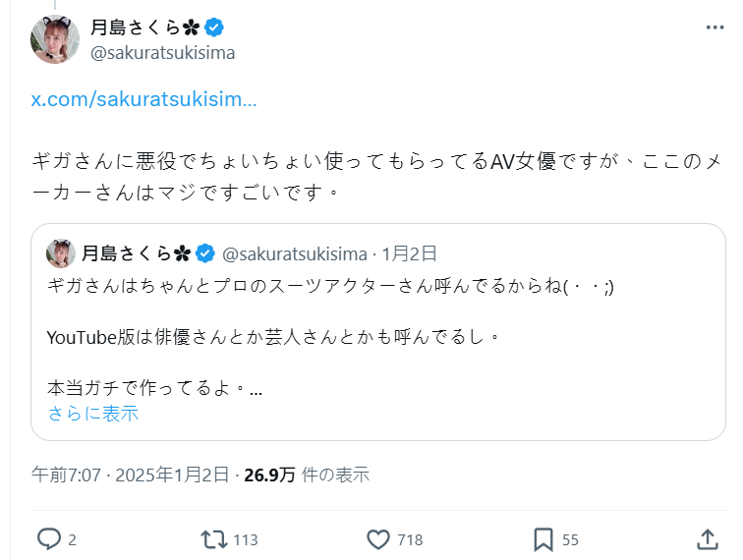The width and height of the screenshot is (743, 560).
Task: Like the tweet with 718 likes
Action: click(x=379, y=538)
